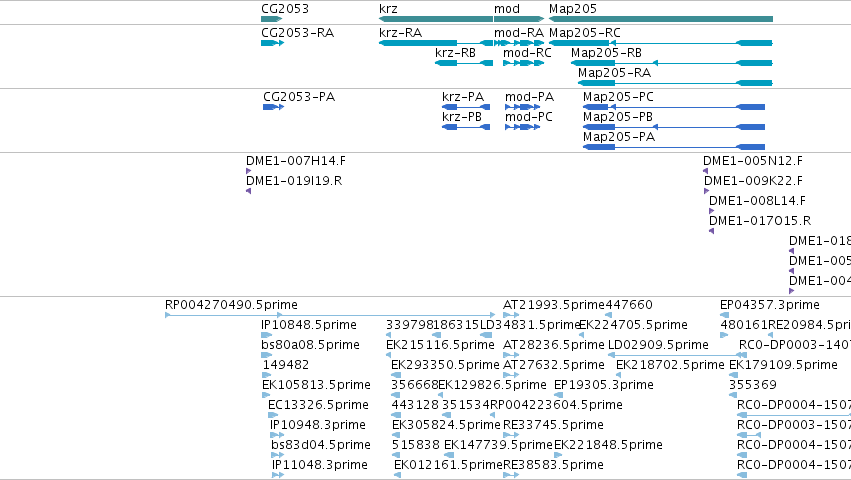Select the Map205-PC protein label
This screenshot has width=851, height=480.
618,97
